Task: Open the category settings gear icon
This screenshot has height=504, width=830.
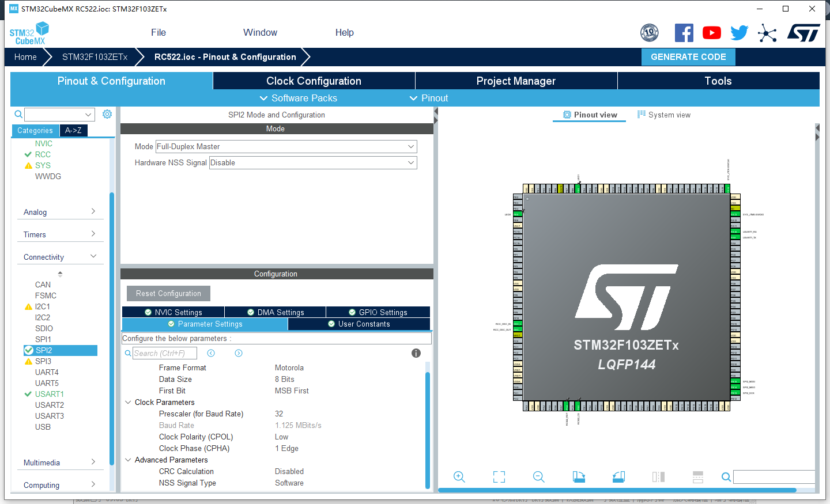Action: [107, 114]
